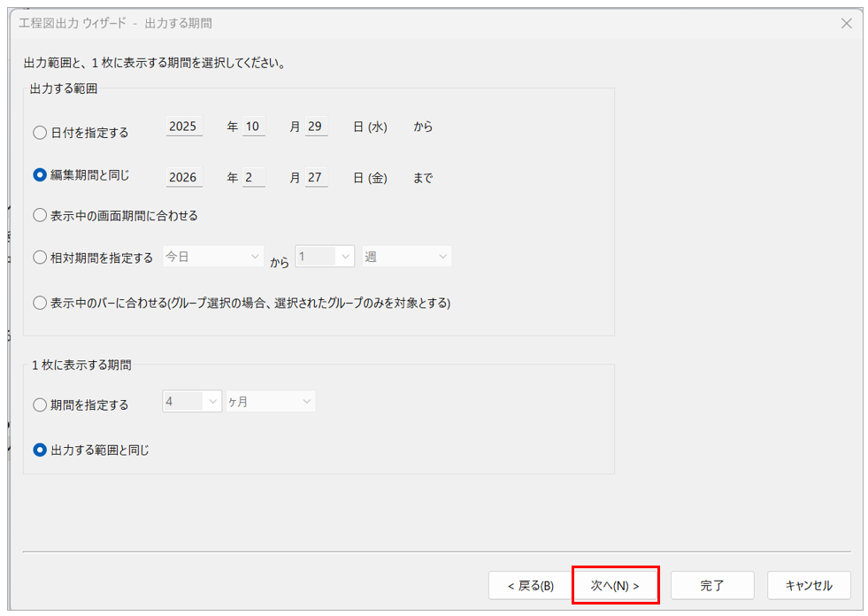
Task: Click the キャンセル button
Action: (x=809, y=585)
